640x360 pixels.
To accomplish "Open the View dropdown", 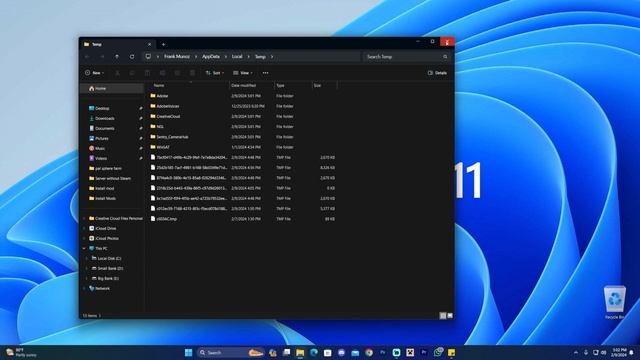I will [243, 73].
